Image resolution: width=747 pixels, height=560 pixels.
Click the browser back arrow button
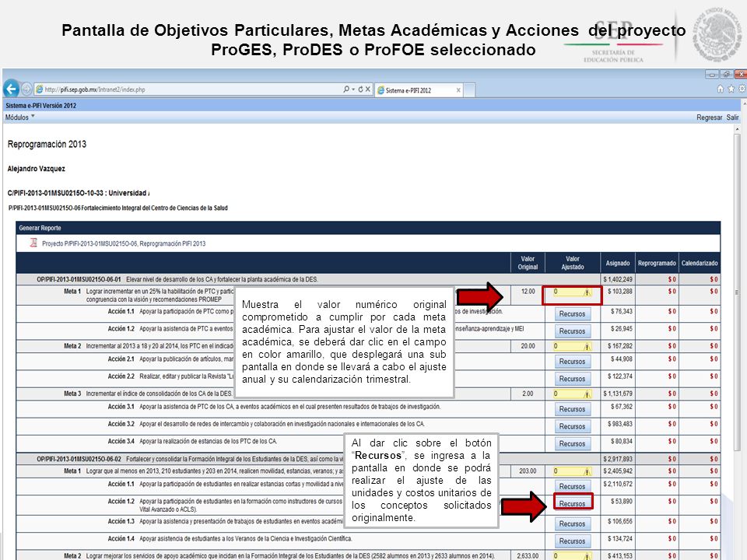(11, 89)
